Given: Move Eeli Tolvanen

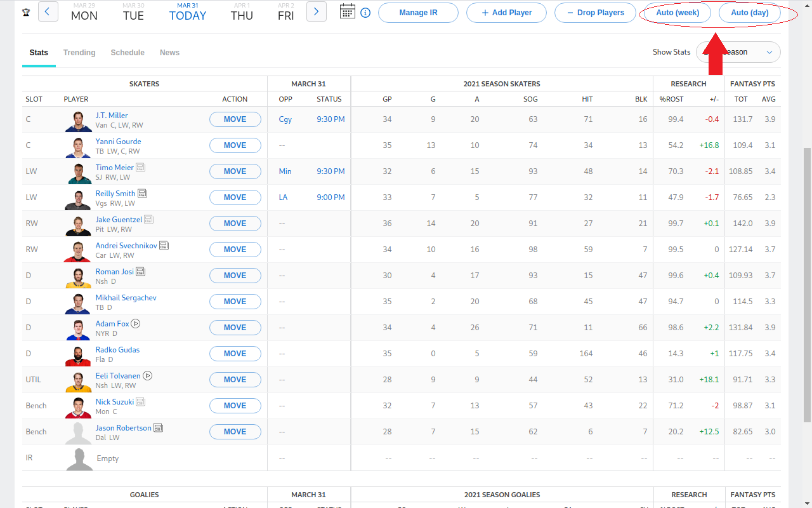Looking at the screenshot, I should pos(235,380).
